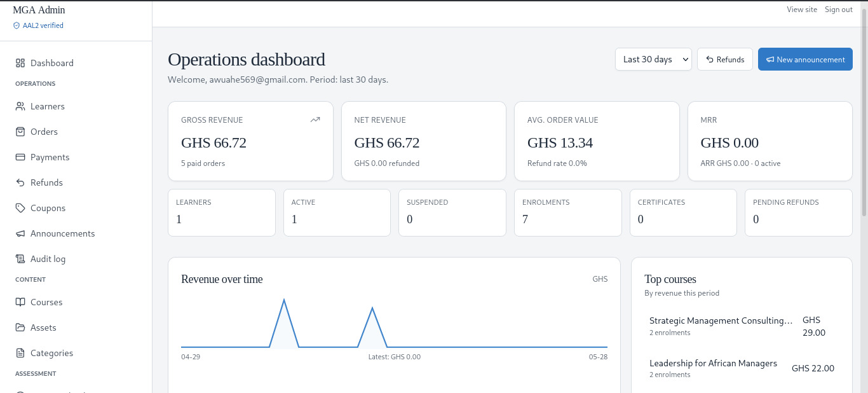Follow the View site link
This screenshot has height=393, width=868.
point(802,10)
